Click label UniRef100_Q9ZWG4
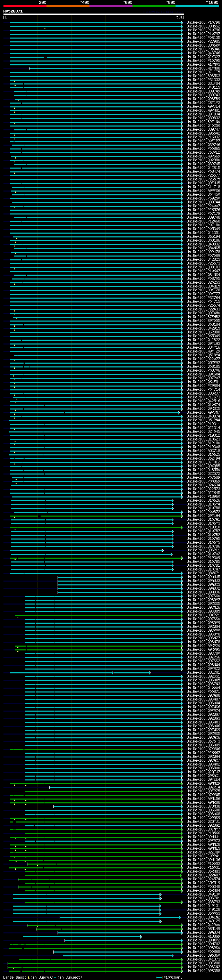 [x=203, y=626]
